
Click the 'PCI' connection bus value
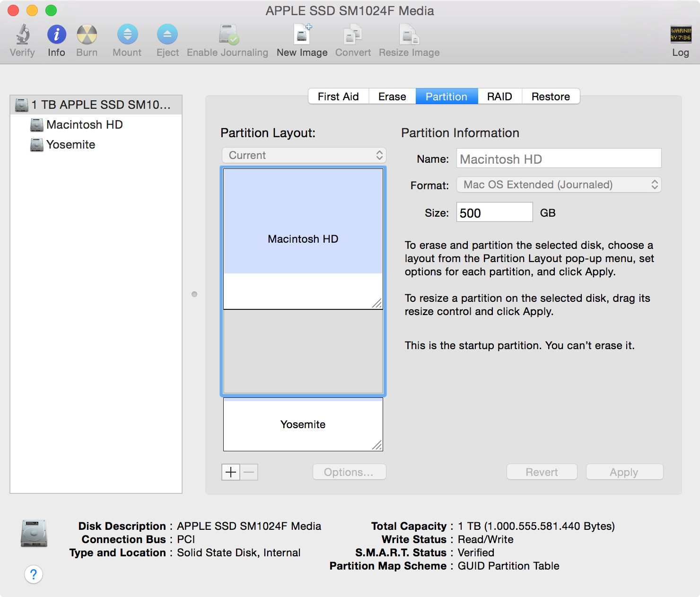tap(186, 539)
